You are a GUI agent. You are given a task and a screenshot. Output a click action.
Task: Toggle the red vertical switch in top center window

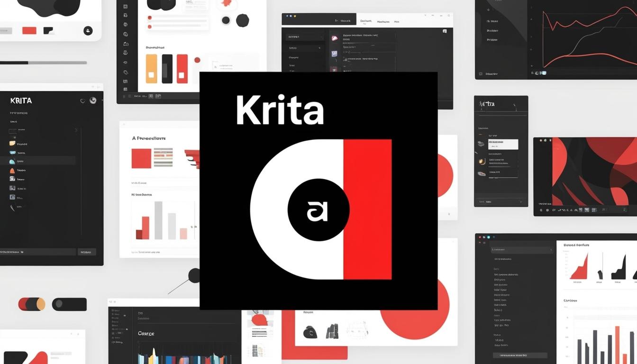pos(182,69)
